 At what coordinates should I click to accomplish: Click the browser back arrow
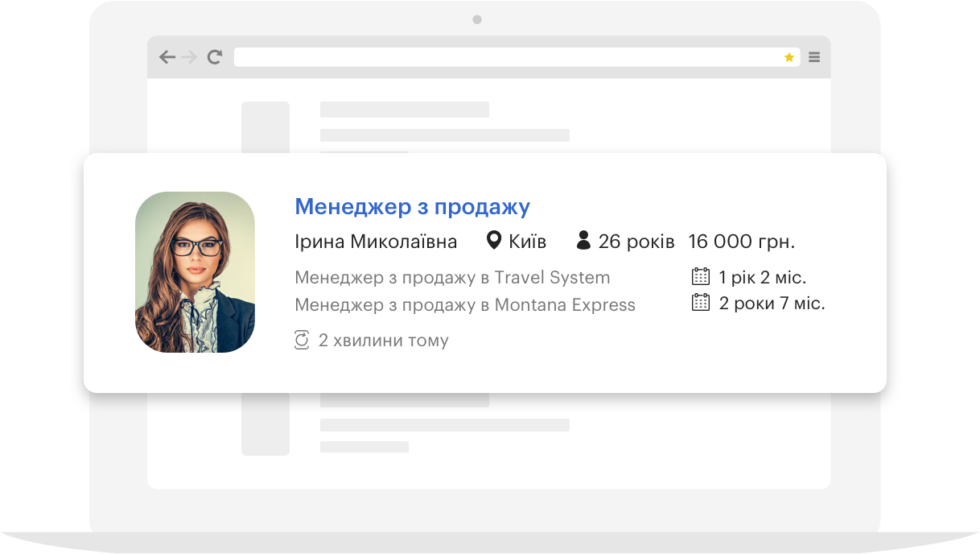[167, 57]
